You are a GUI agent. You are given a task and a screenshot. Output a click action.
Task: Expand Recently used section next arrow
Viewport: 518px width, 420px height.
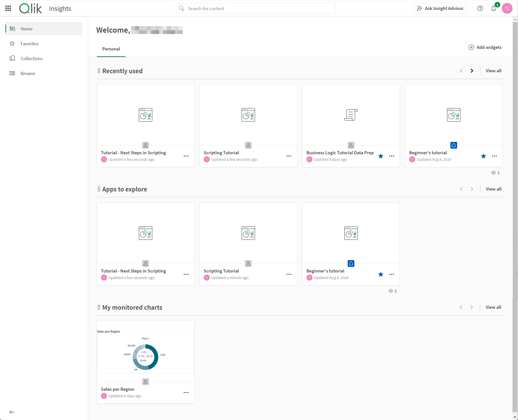coord(472,71)
